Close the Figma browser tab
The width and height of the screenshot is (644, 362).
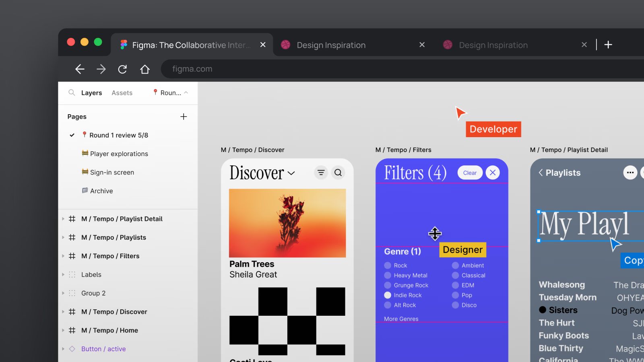pos(263,45)
